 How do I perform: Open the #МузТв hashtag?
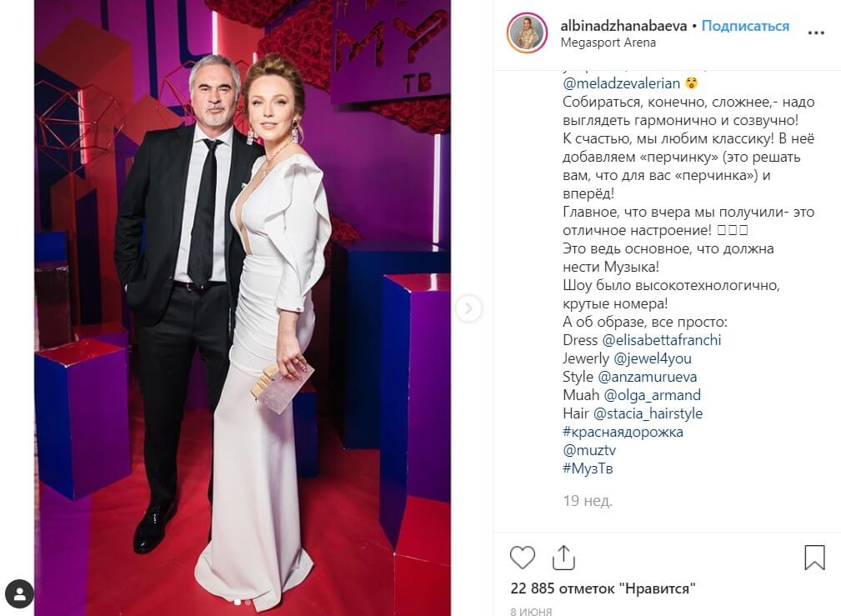588,468
